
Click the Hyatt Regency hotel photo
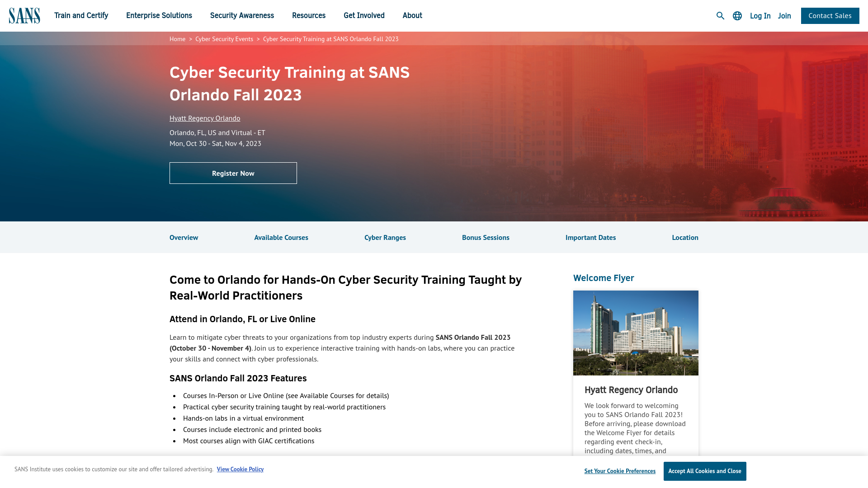[636, 333]
